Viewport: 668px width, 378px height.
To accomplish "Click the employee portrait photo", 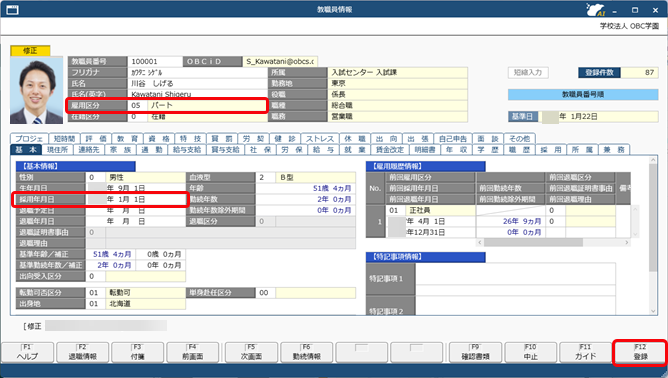I will click(x=37, y=90).
